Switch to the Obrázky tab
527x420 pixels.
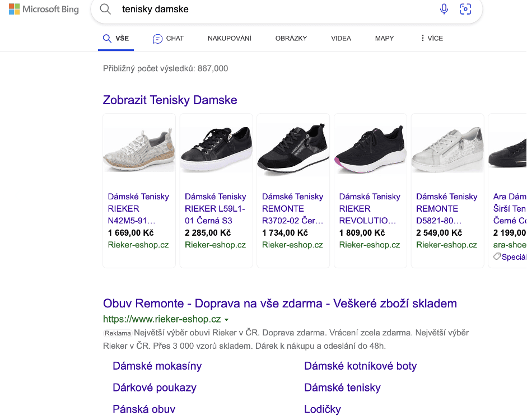[291, 39]
